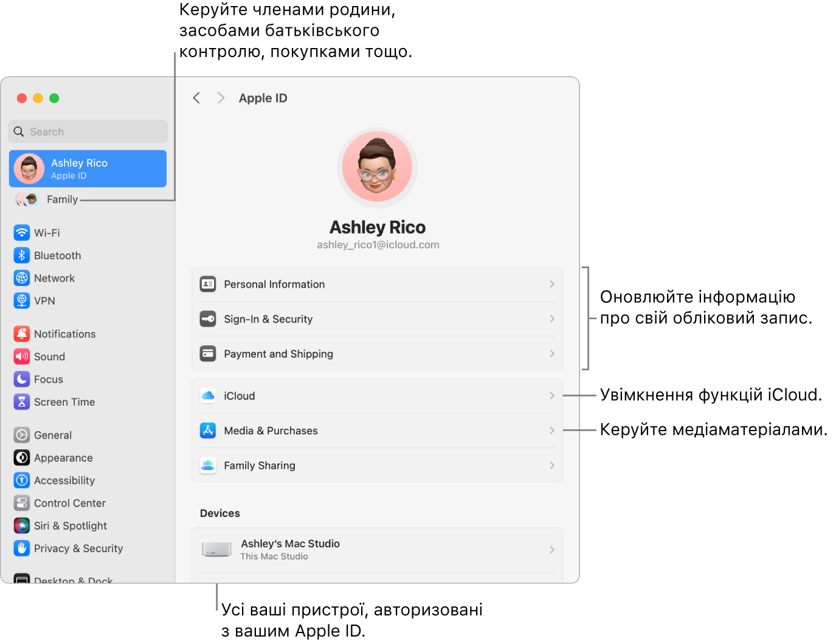Viewport: 836px width, 644px height.
Task: Open Siri & Spotlight settings label
Action: tap(71, 525)
